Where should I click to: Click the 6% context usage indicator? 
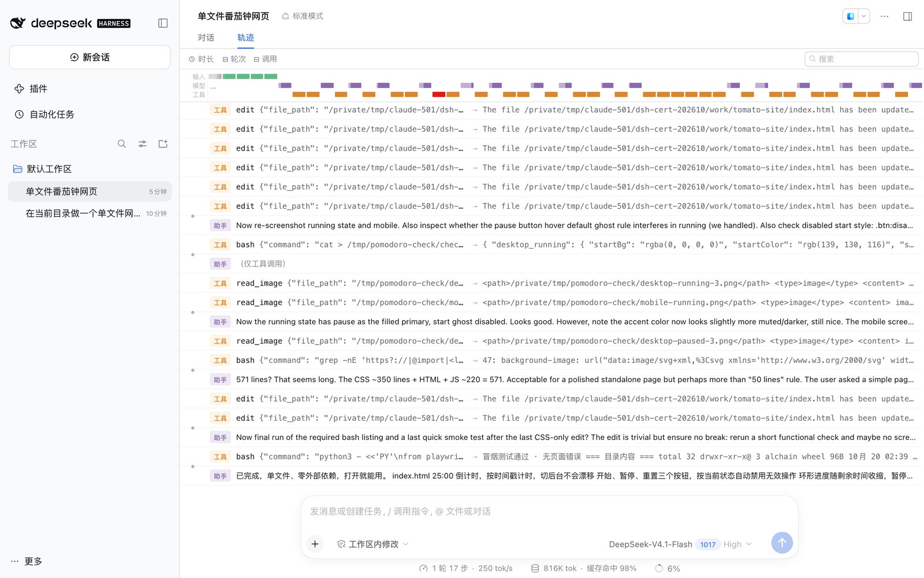click(668, 568)
